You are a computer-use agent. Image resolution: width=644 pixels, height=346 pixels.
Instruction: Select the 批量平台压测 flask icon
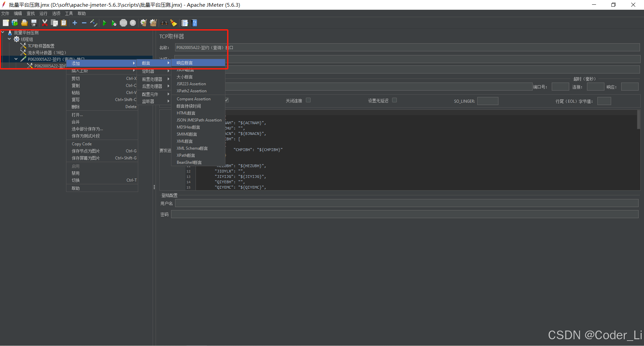click(10, 33)
